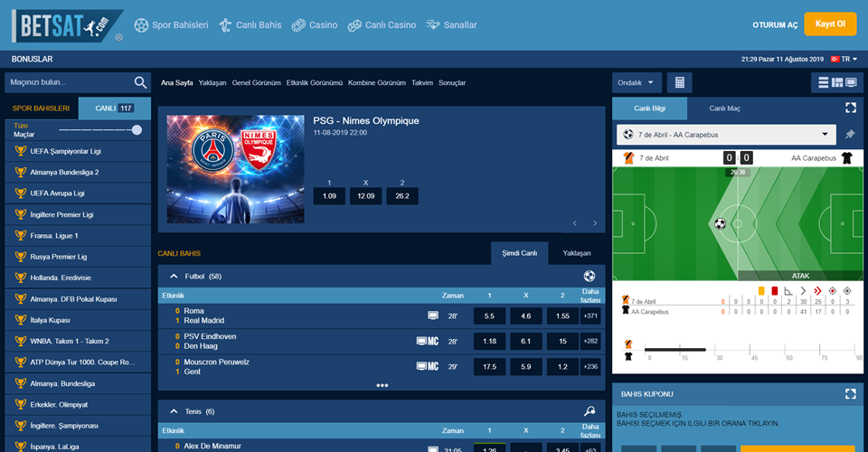
Task: Expand the Canlı Bilgi panel fullscreen icon
Action: (x=851, y=108)
